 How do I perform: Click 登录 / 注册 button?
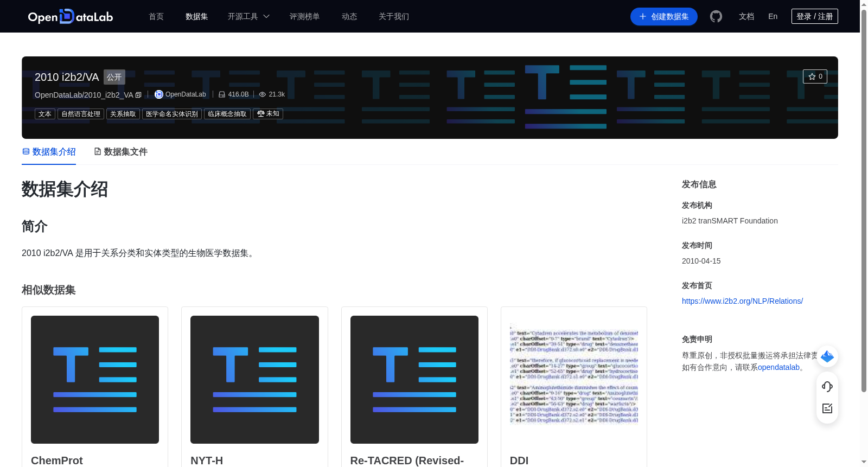click(815, 16)
